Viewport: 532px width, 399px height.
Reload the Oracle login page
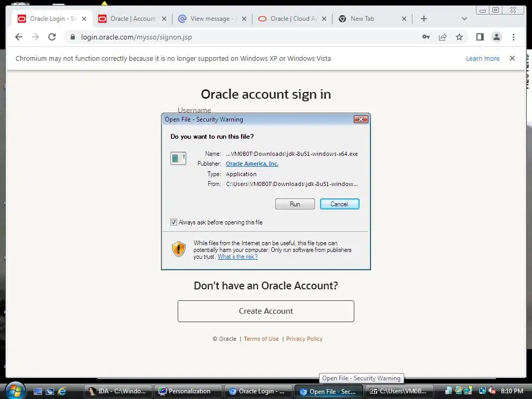(52, 37)
